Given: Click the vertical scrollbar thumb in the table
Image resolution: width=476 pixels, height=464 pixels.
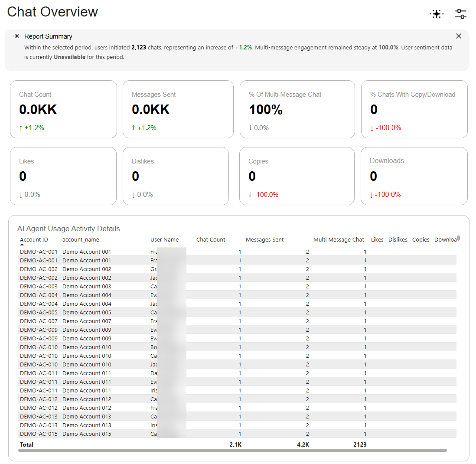Looking at the screenshot, I should tap(458, 238).
